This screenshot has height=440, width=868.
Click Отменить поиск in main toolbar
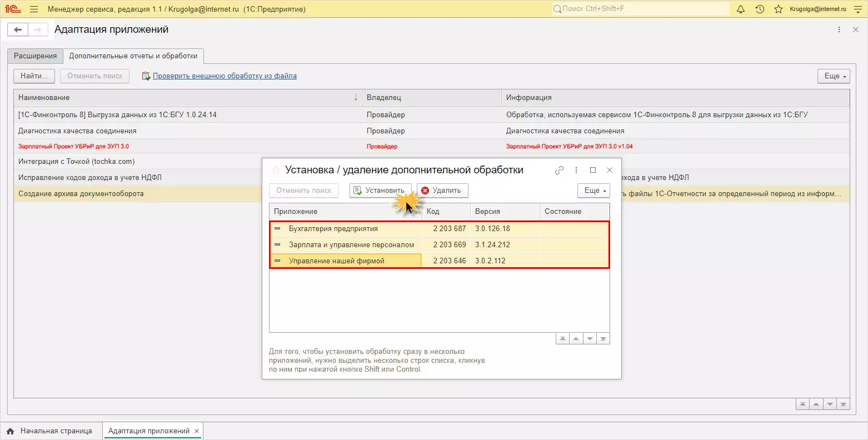pyautogui.click(x=95, y=76)
